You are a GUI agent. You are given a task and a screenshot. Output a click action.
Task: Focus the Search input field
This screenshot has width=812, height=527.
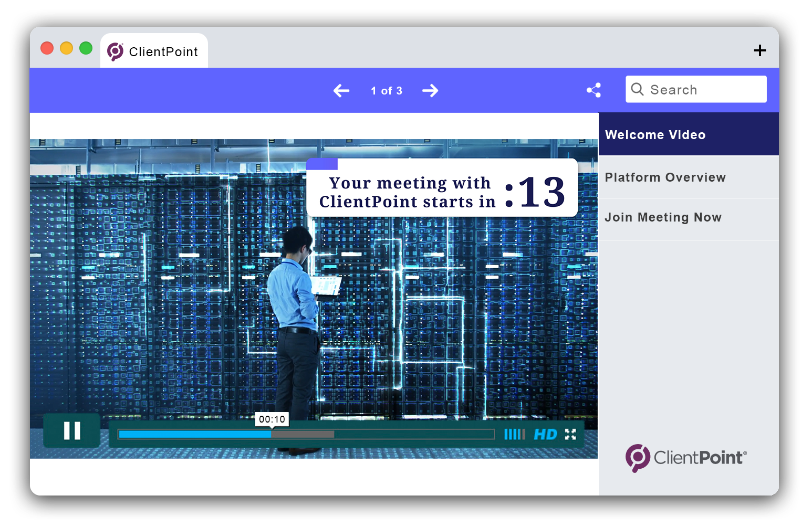point(704,90)
